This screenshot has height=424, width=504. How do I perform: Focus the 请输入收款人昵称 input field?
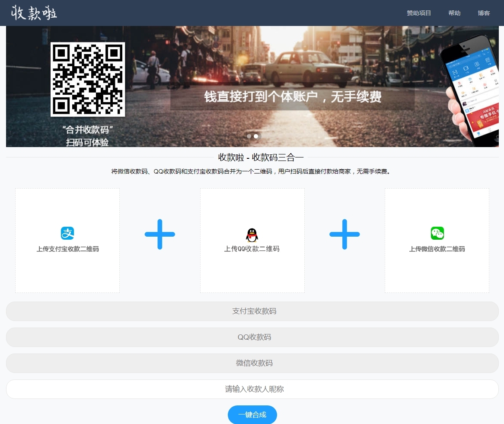[252, 389]
